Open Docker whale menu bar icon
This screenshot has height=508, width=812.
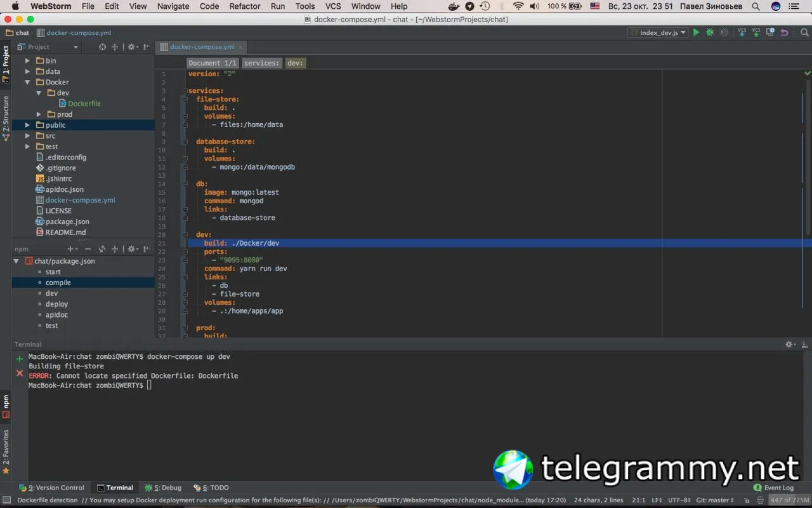pos(454,6)
